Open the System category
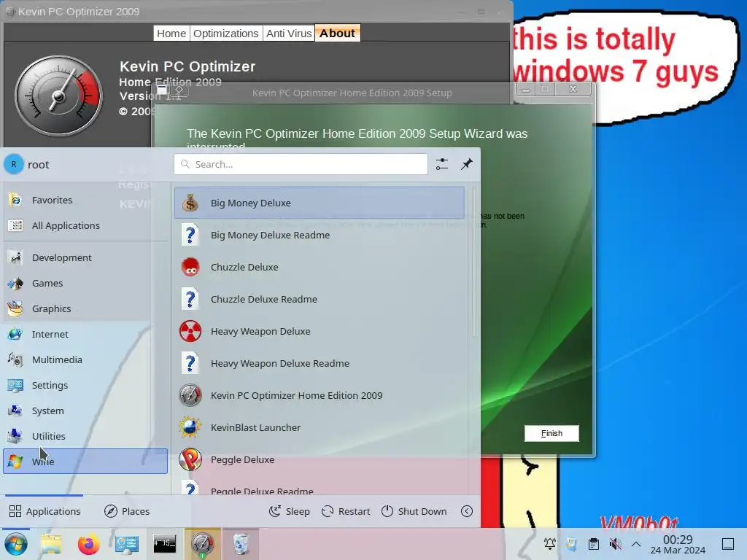 click(85, 411)
